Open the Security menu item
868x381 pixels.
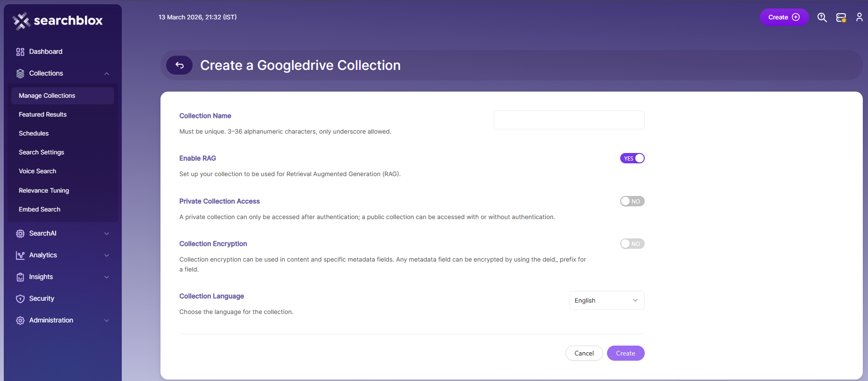(x=63, y=299)
